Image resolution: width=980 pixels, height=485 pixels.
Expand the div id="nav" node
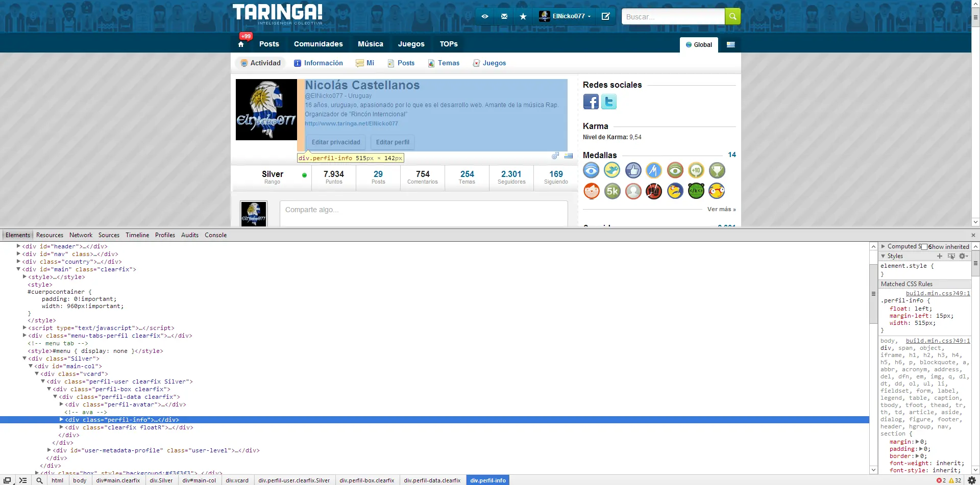click(18, 254)
